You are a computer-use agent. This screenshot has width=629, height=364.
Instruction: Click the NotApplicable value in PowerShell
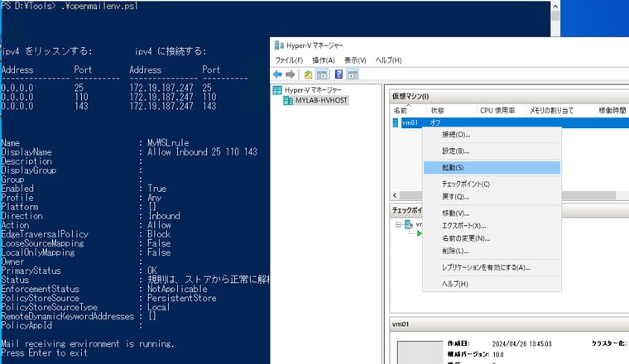point(177,289)
